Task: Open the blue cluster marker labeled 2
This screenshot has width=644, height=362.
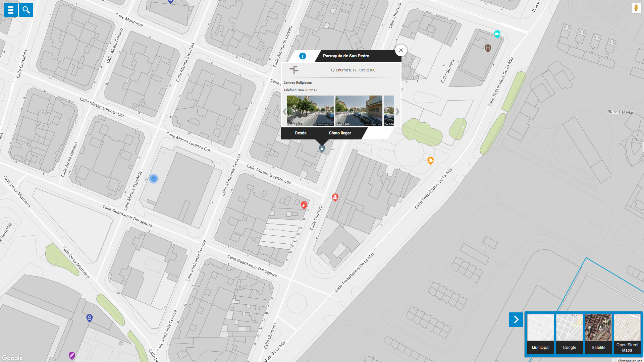Action: pyautogui.click(x=154, y=179)
